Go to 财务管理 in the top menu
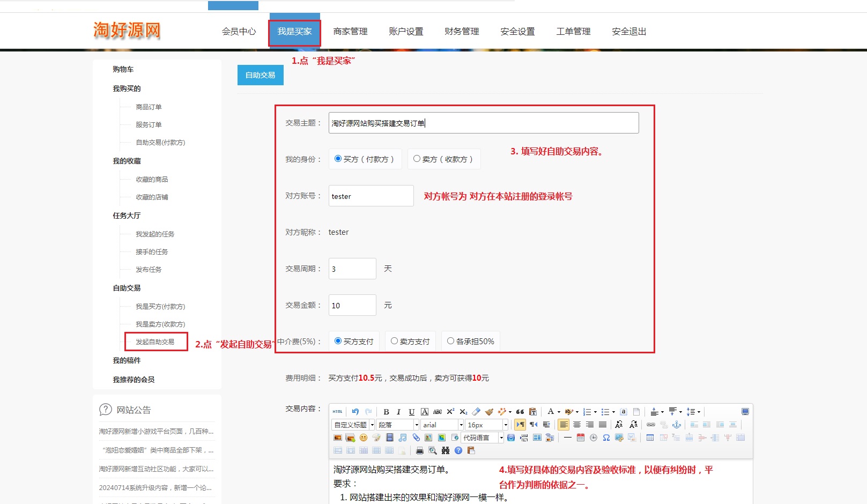 tap(462, 32)
